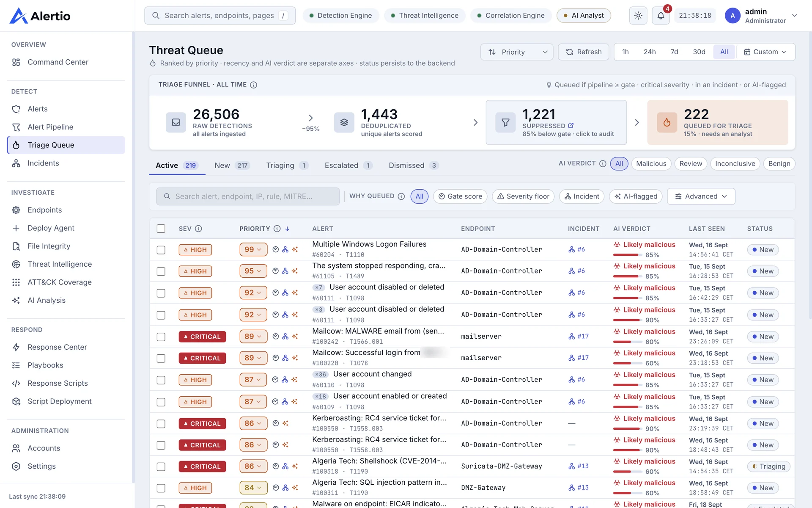812x508 pixels.
Task: Click the File Integrity icon
Action: [16, 246]
